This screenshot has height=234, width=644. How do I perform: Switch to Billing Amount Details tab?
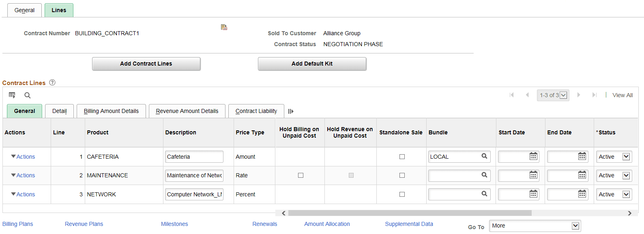point(111,111)
